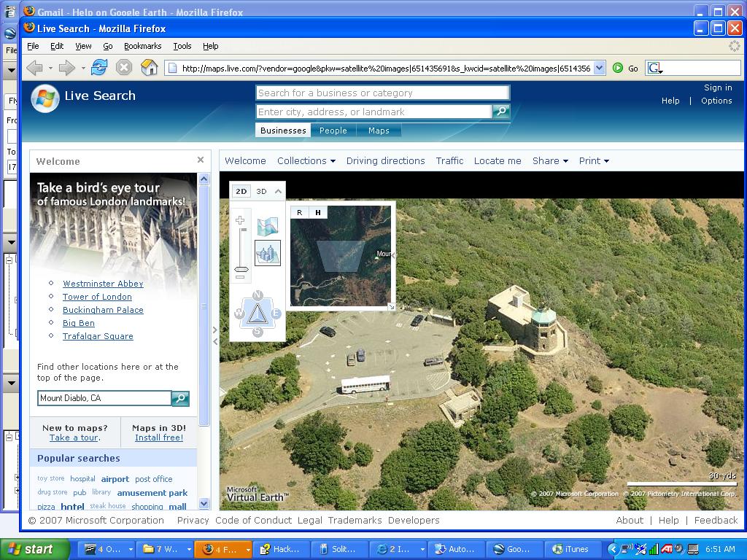Screen dimensions: 747x560
Task: Click the Traffic link
Action: click(449, 161)
